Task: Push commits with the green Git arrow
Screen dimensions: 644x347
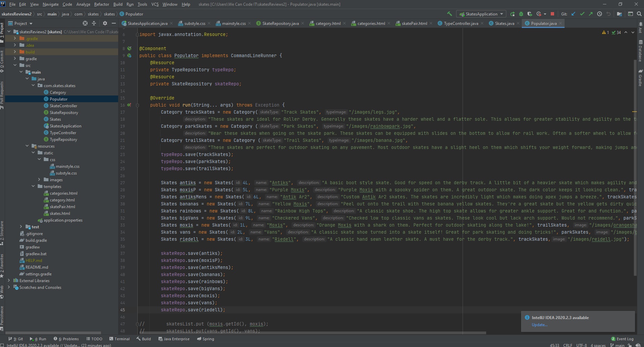Action: (x=591, y=14)
